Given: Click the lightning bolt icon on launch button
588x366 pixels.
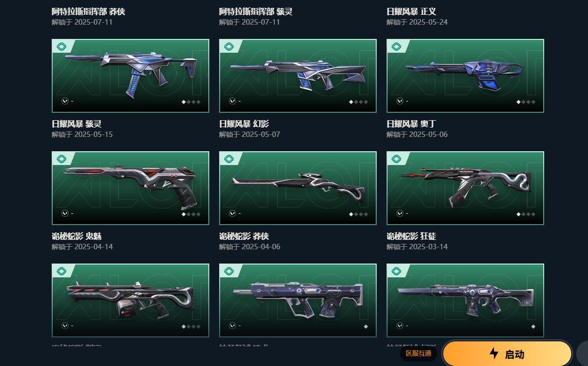Looking at the screenshot, I should [x=494, y=353].
